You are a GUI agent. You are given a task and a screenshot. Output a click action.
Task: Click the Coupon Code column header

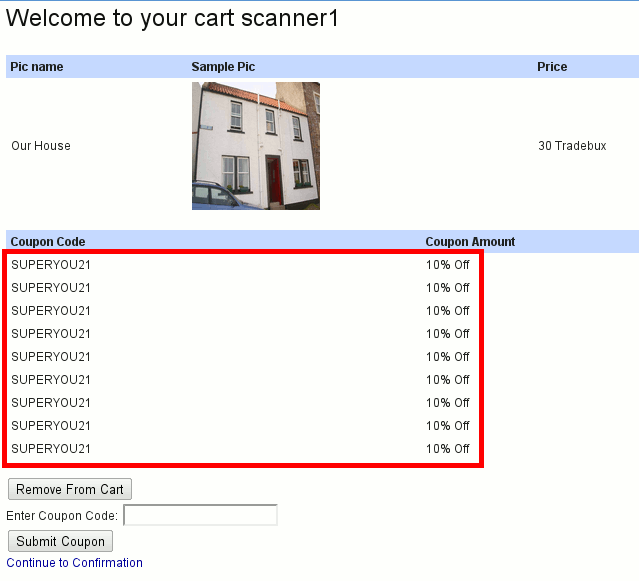tap(48, 242)
